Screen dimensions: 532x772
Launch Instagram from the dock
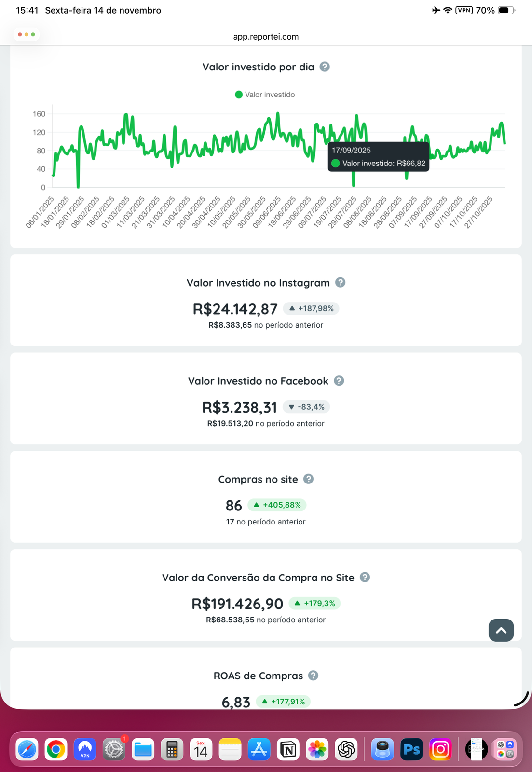[x=440, y=749]
